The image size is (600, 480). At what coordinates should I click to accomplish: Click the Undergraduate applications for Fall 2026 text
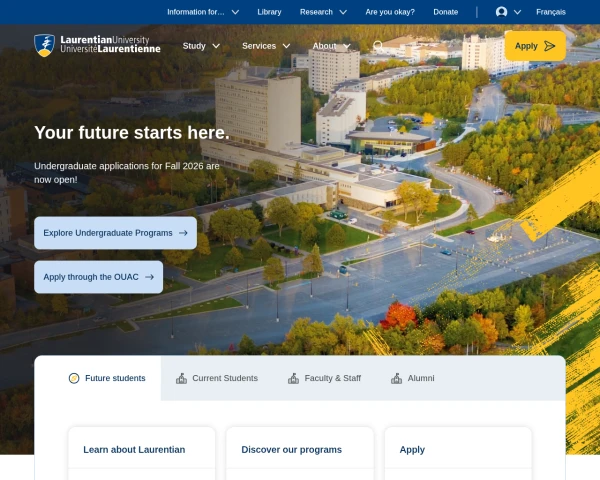[127, 173]
